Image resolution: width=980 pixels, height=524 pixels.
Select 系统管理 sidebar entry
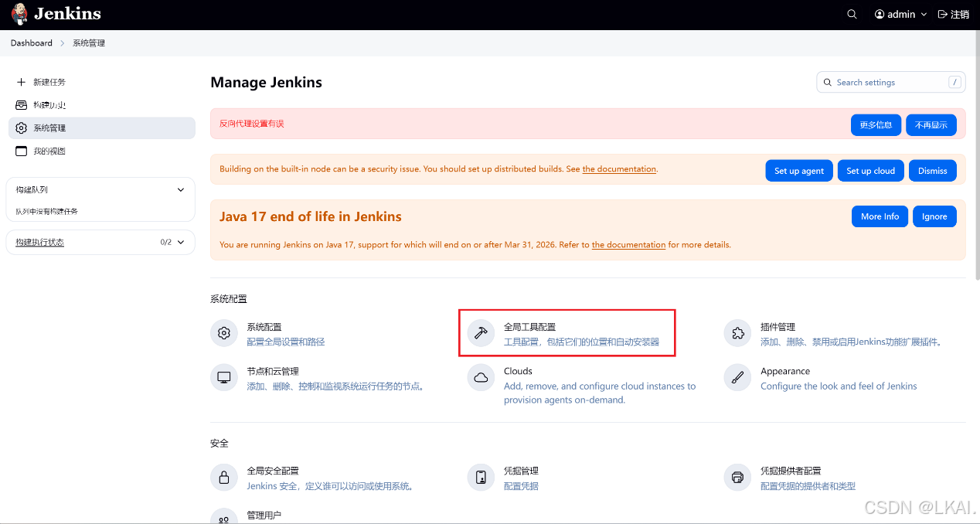click(x=102, y=128)
